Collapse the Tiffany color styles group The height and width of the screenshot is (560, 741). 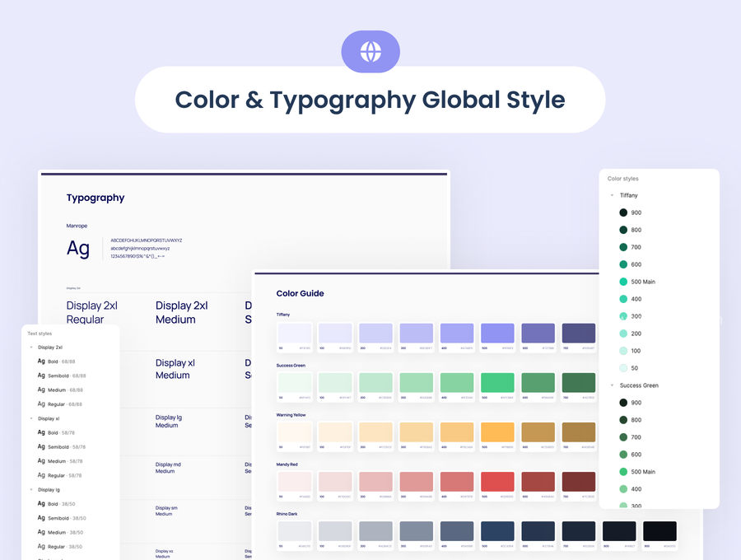point(612,195)
